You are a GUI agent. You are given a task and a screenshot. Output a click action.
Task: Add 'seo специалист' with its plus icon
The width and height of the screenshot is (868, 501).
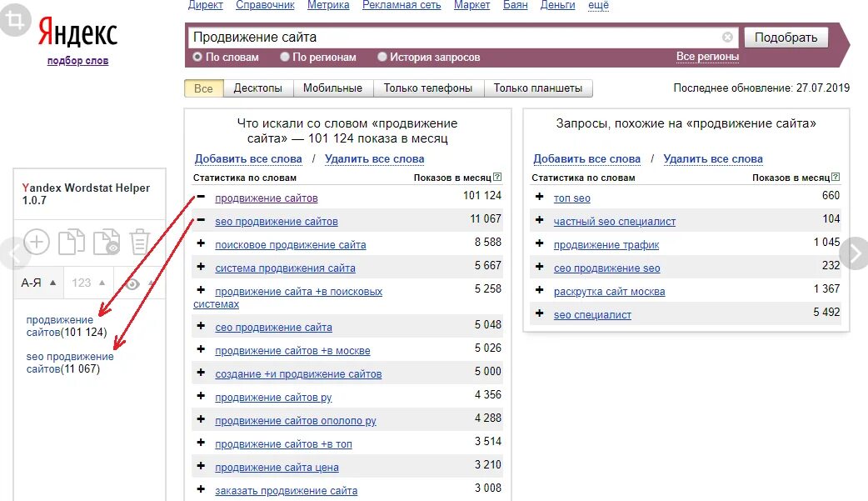point(539,313)
